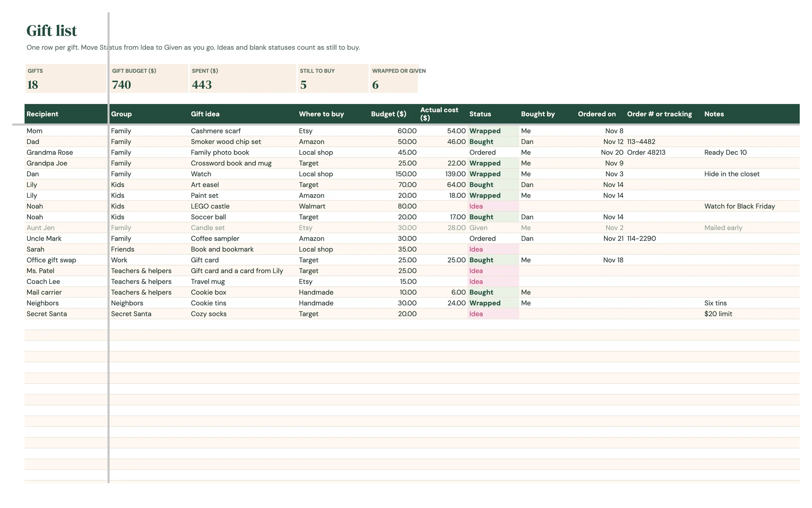Click the Hide in the closet note
The height and width of the screenshot is (508, 812).
coord(732,174)
